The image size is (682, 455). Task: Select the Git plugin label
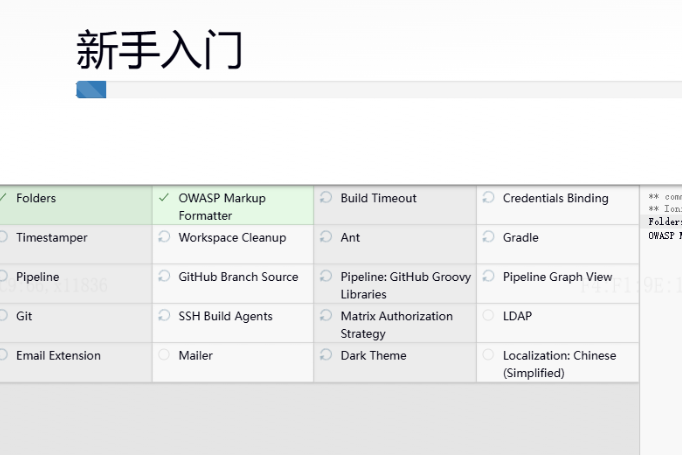24,316
